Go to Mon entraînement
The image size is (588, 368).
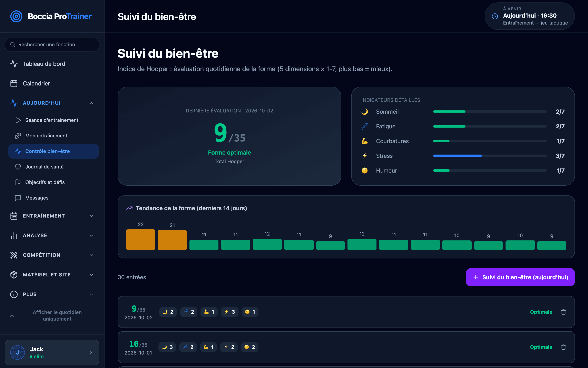(x=53, y=136)
